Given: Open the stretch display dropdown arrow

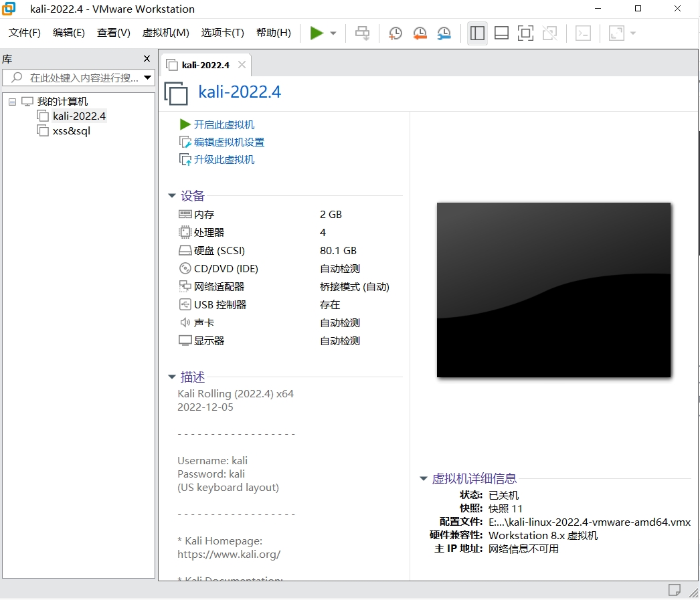Looking at the screenshot, I should 632,33.
